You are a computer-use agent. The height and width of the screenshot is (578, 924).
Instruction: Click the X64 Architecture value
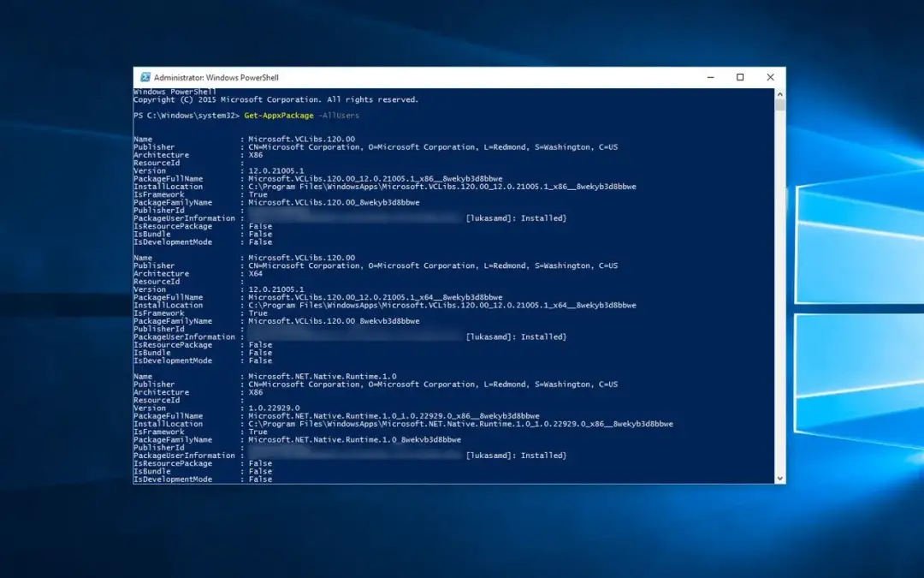pos(254,273)
